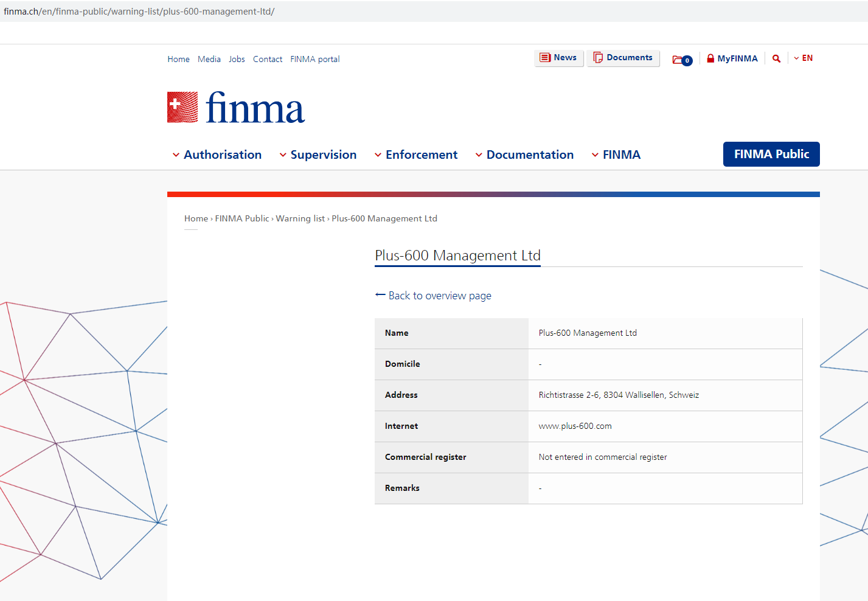Open the Contact link
This screenshot has width=868, height=601.
point(268,59)
